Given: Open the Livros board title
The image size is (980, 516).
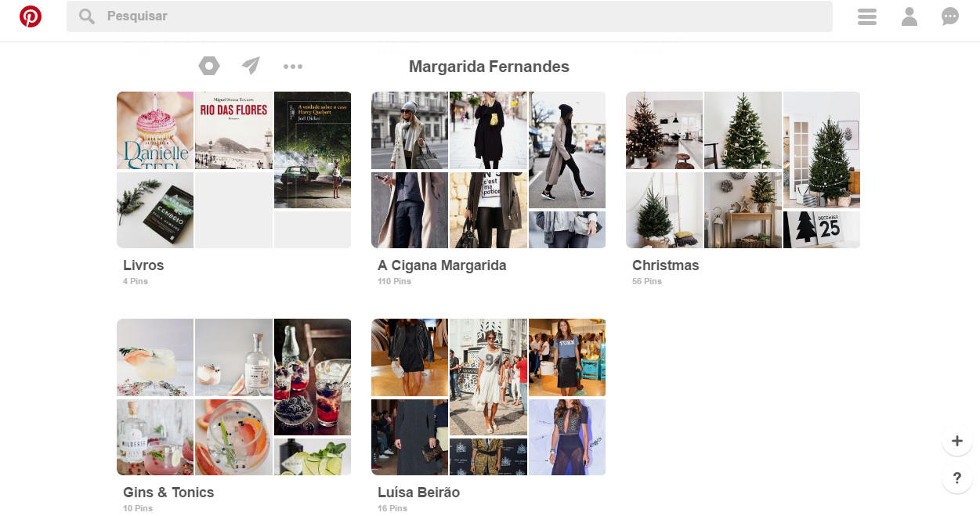Looking at the screenshot, I should 143,265.
